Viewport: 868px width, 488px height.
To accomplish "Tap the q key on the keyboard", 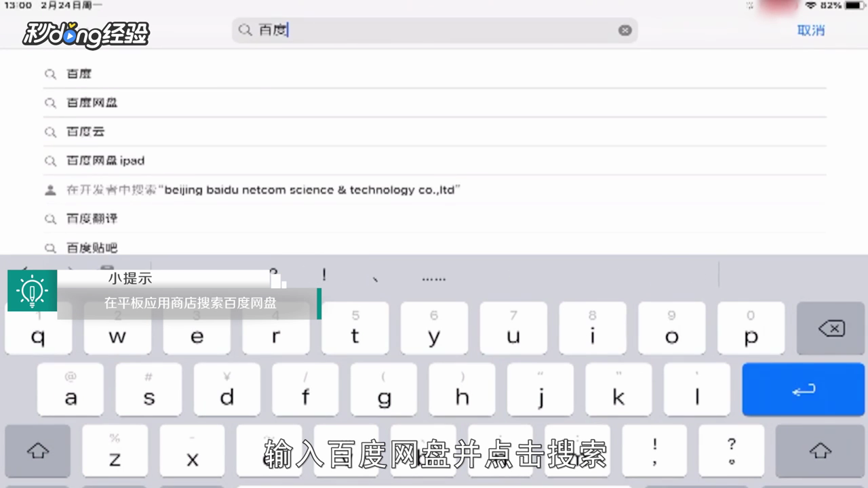I will 38,328.
